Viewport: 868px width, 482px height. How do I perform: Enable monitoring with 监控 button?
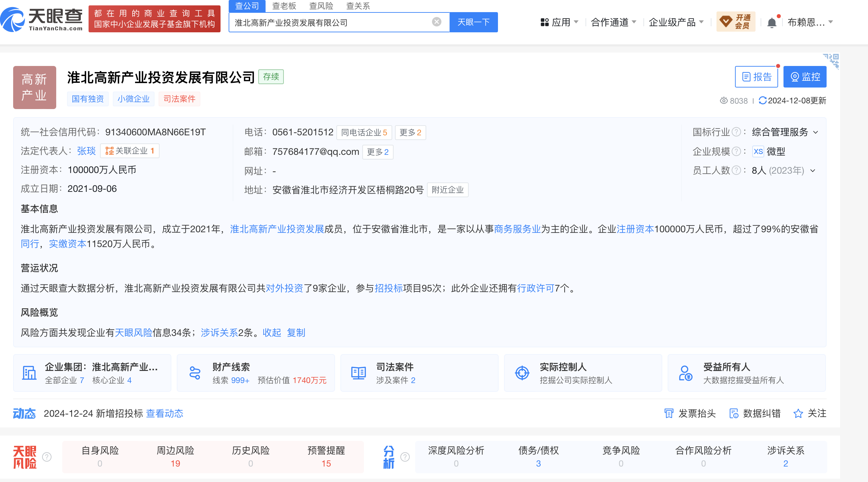point(805,77)
